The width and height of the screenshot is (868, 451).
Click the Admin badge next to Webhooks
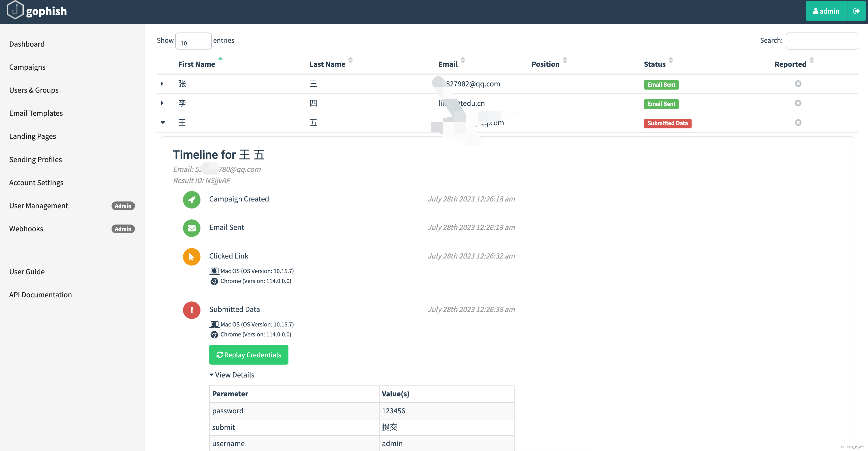123,229
